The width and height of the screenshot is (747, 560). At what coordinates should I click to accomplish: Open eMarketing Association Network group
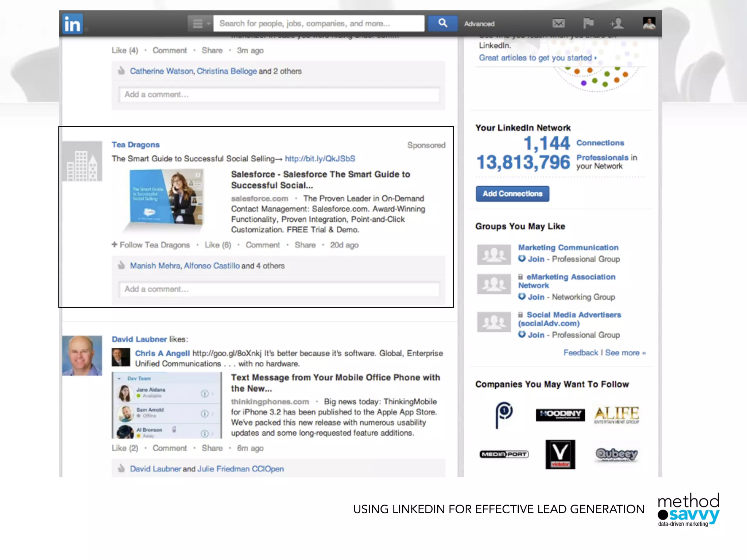(567, 281)
